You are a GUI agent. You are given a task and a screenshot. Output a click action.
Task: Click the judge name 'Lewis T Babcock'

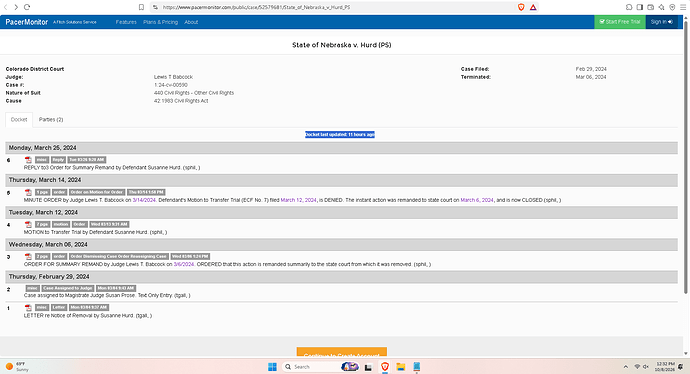(173, 77)
